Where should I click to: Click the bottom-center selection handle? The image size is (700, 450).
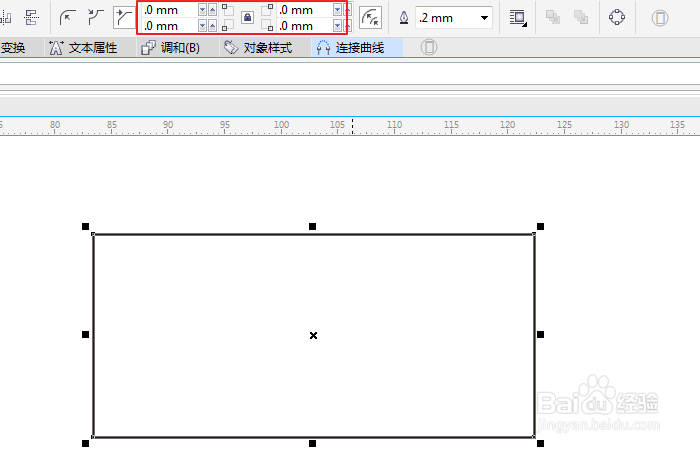tap(312, 443)
